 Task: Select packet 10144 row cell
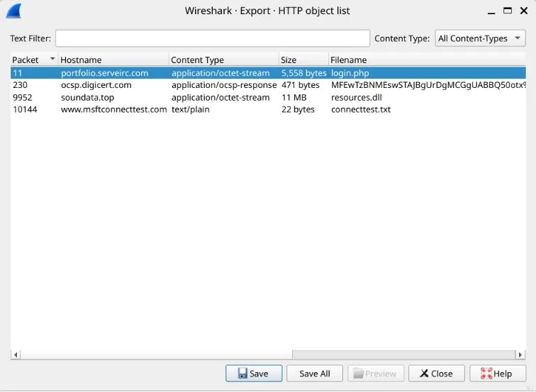click(x=25, y=109)
